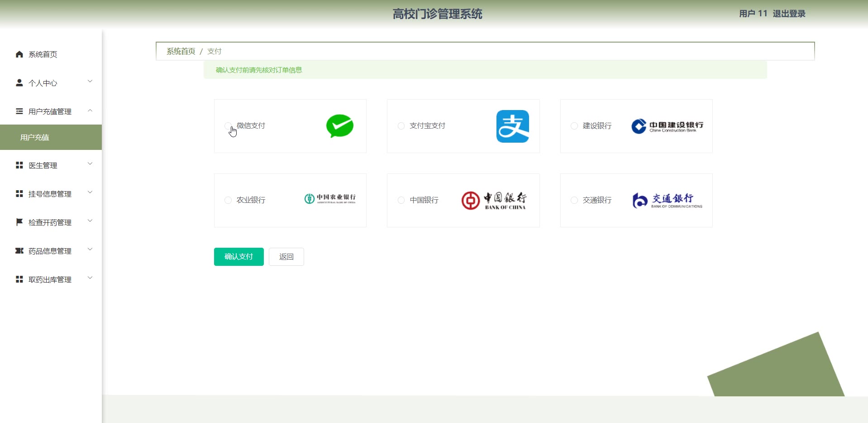Click the Agricultural Bank of China logo
The height and width of the screenshot is (423, 868).
point(330,199)
